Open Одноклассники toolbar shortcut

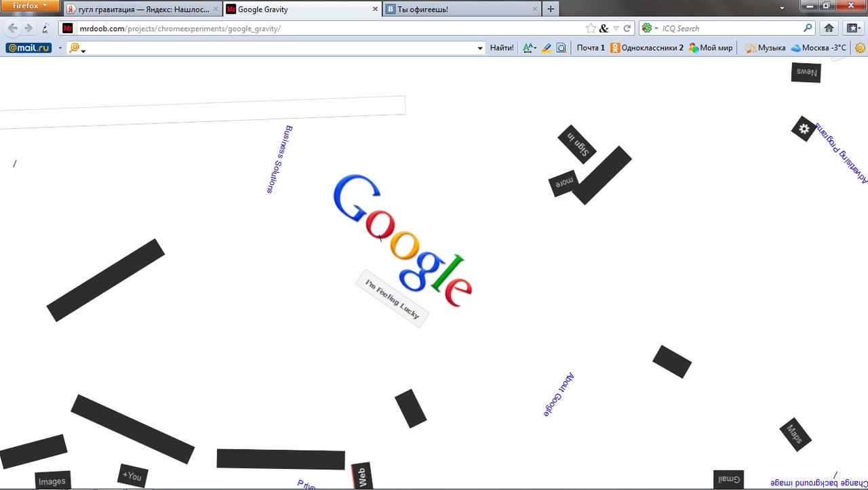[647, 48]
